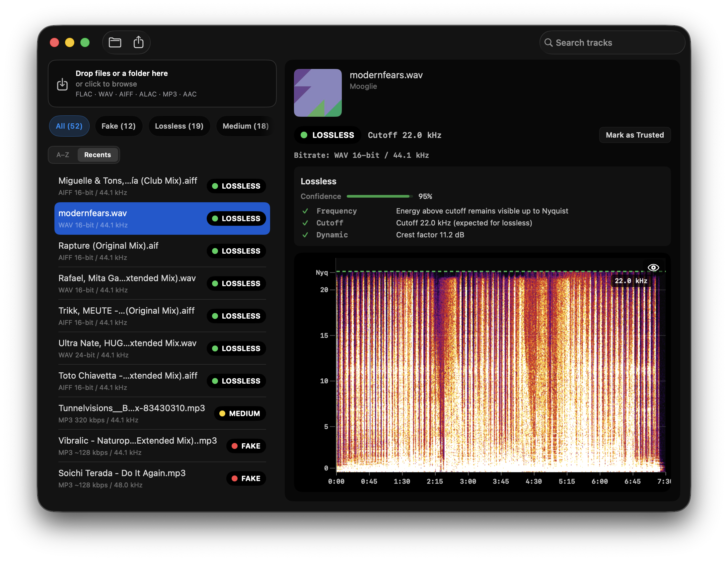The image size is (728, 561).
Task: Select Miguelle & Tons Club Mix.aiff track
Action: pyautogui.click(x=162, y=186)
